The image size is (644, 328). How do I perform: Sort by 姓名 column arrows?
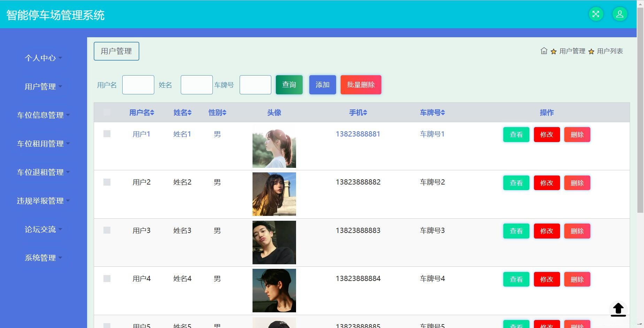coord(189,112)
